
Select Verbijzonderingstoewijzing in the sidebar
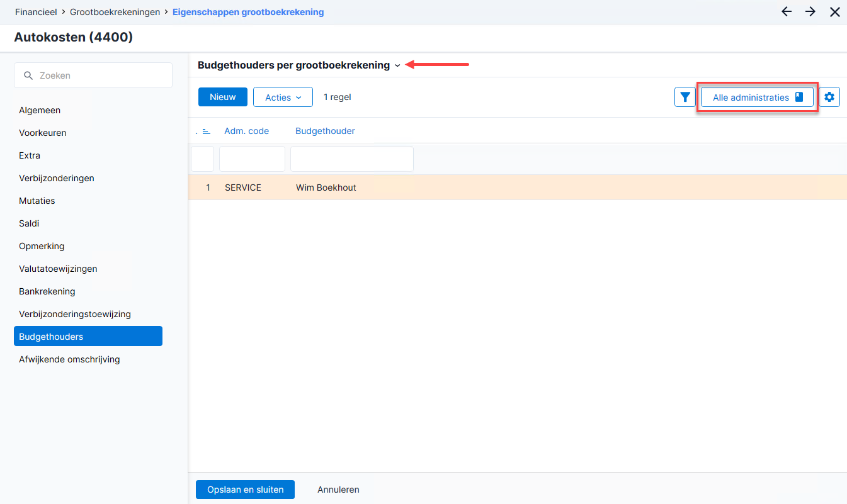(x=75, y=314)
